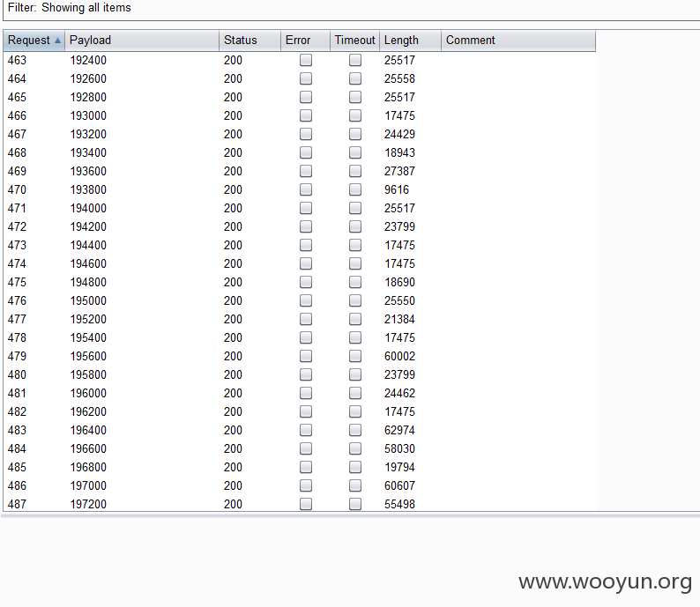The image size is (700, 607).
Task: Select payload 192600
Action: pyautogui.click(x=88, y=79)
